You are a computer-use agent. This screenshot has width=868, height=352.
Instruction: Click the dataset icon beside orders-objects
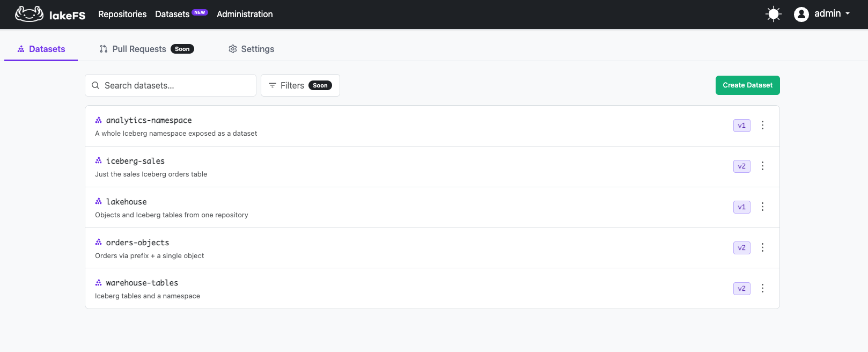pos(98,242)
